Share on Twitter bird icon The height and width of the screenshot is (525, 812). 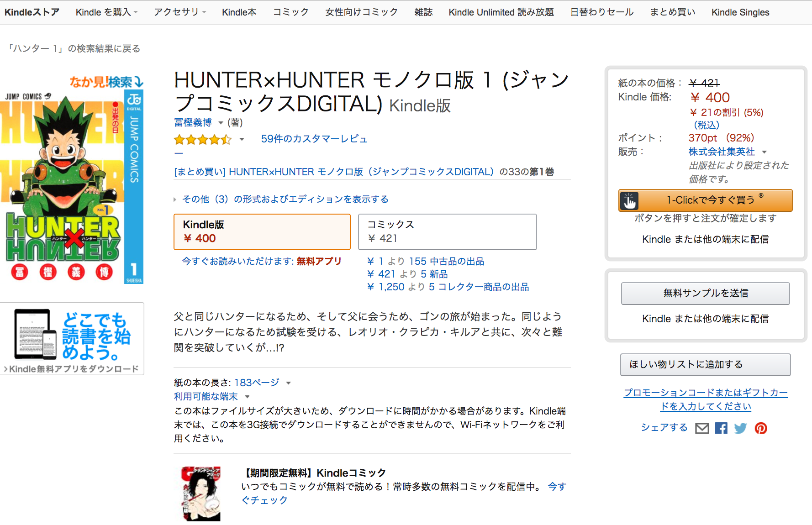pyautogui.click(x=740, y=428)
